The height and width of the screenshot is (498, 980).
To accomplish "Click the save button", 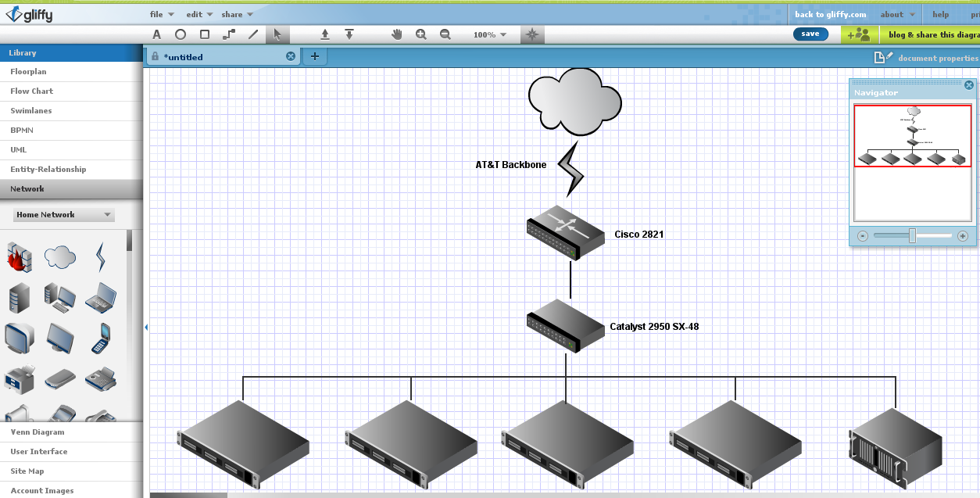I will (810, 34).
